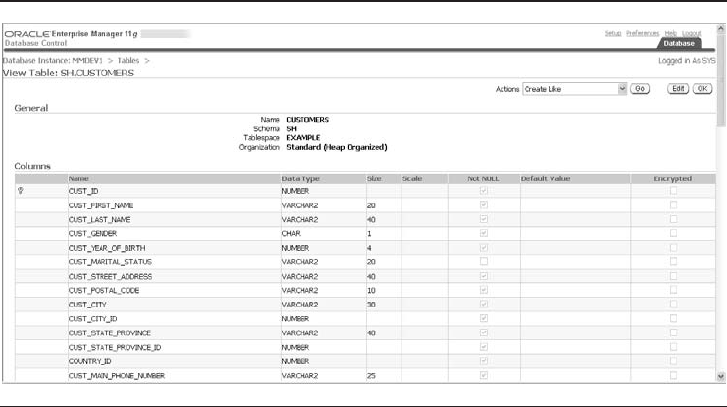
Task: Click the Not NULL column header
Action: 483,178
